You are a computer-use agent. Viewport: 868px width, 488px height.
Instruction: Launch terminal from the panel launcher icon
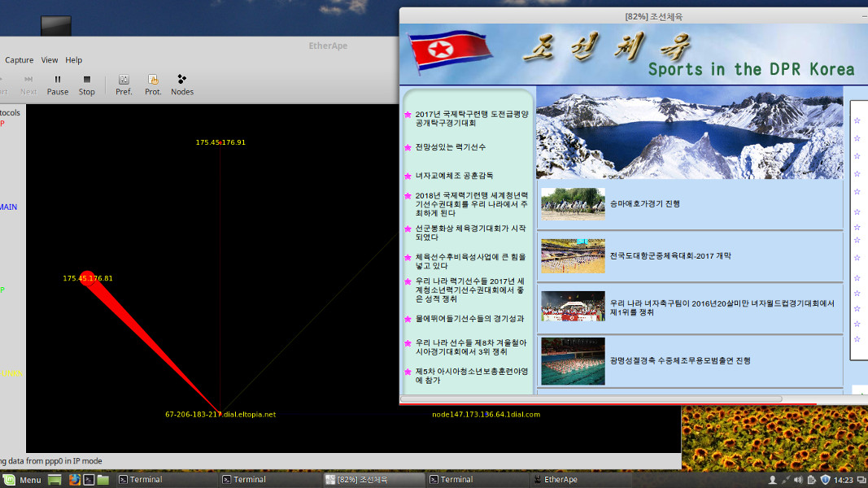point(89,480)
